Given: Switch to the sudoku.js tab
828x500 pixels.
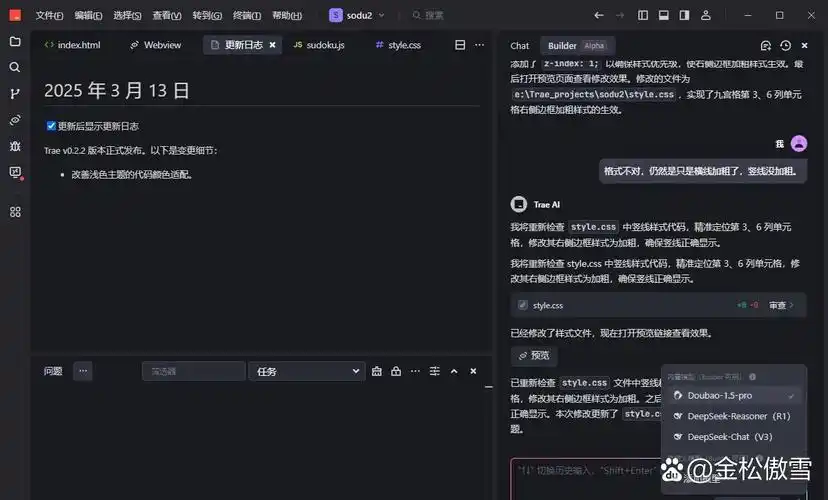Looking at the screenshot, I should [x=319, y=45].
